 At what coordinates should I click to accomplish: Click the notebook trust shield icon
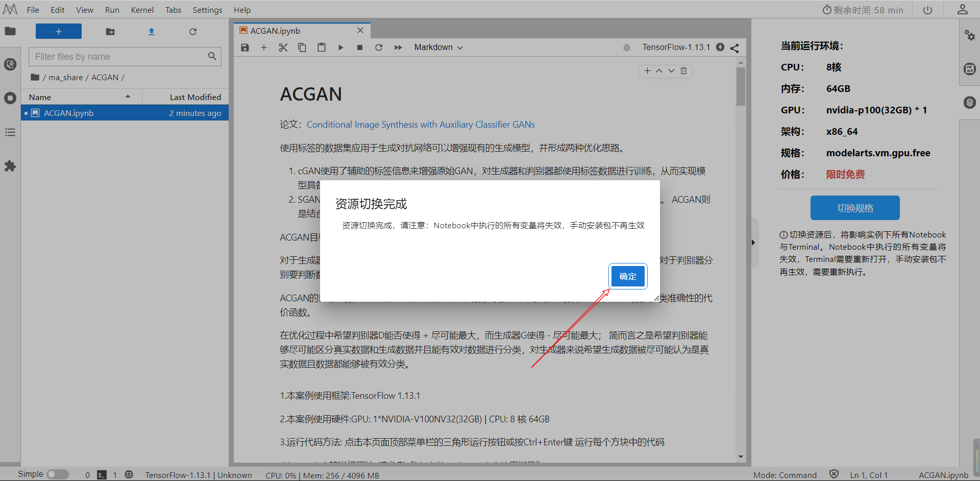[x=834, y=474]
